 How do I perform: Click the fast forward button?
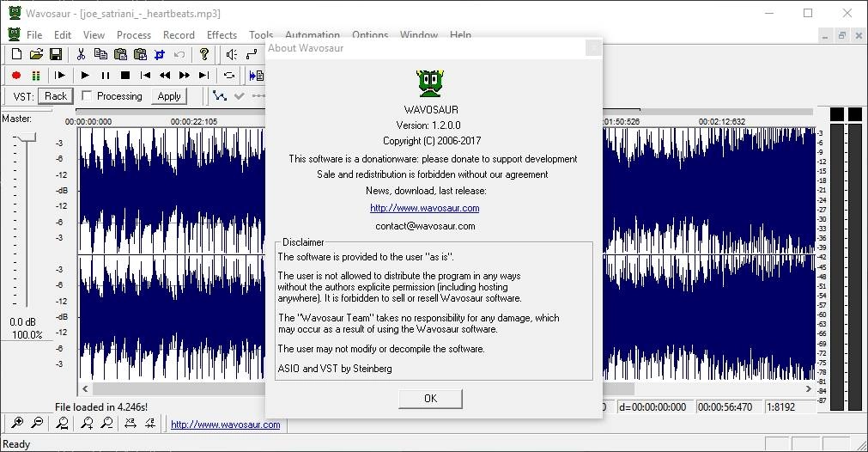click(185, 75)
